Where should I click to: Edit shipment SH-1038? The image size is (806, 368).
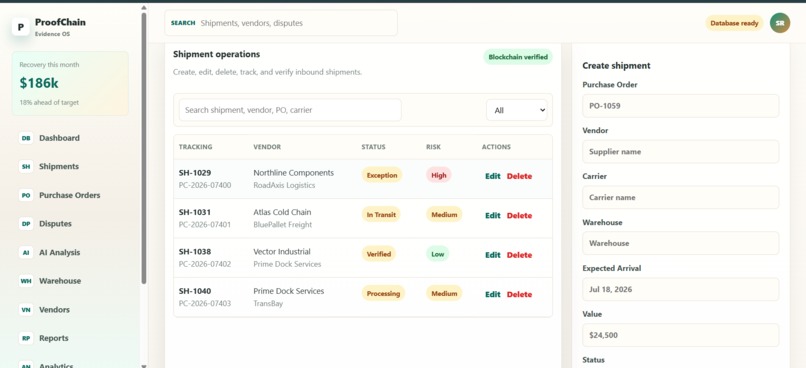pyautogui.click(x=492, y=255)
